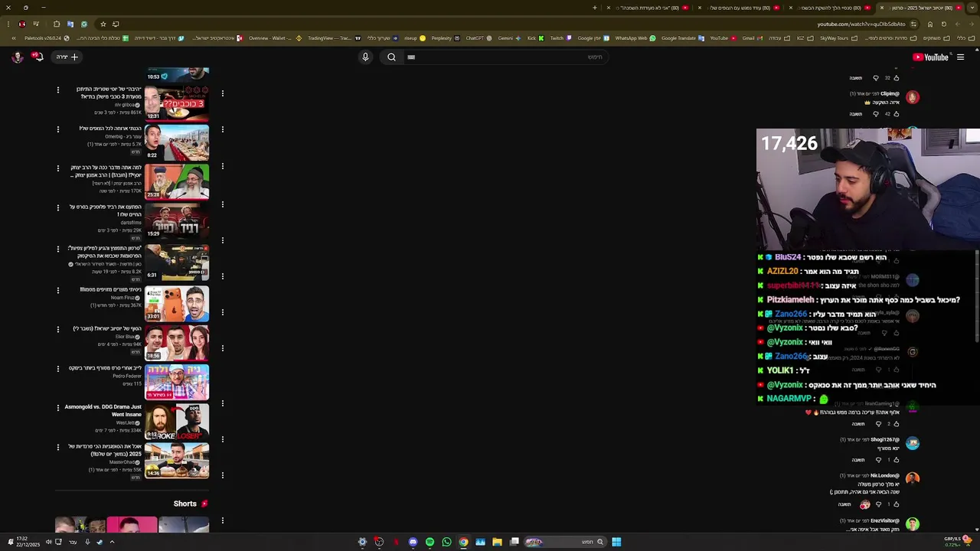The image size is (980, 551).
Task: Reply (תשובה) to Shogi1267's comment
Action: click(858, 460)
